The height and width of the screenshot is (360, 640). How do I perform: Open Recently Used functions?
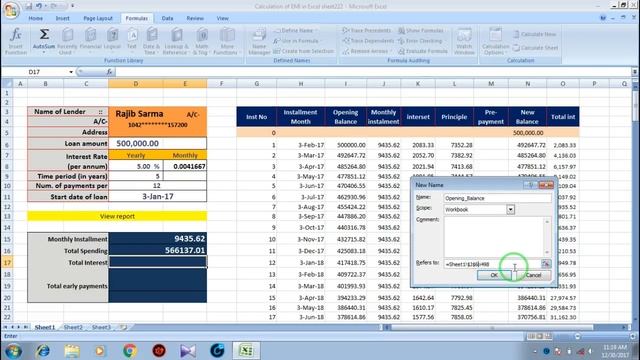tap(67, 41)
